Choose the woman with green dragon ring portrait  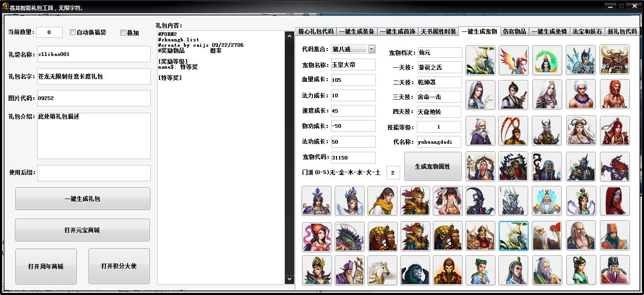point(547,60)
